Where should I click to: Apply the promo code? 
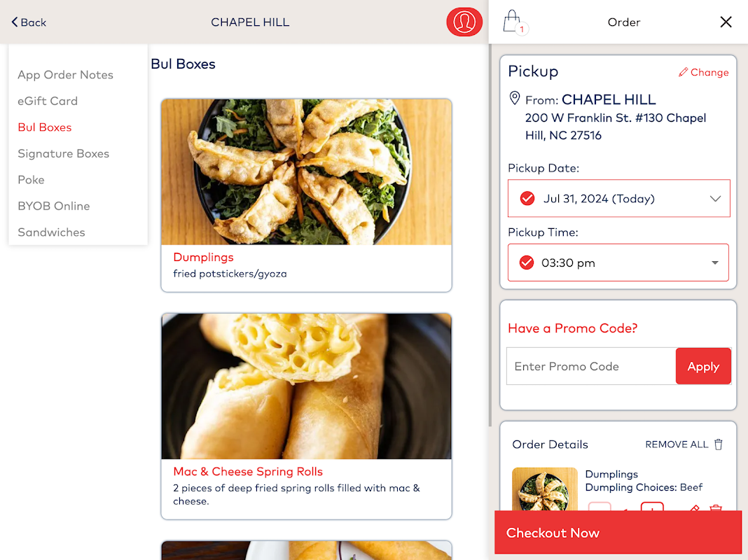pyautogui.click(x=703, y=366)
